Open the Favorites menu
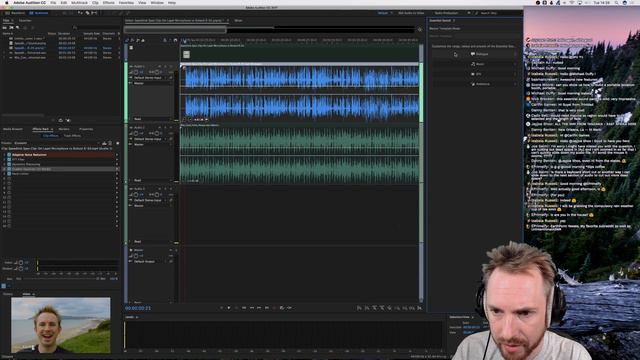The image size is (640, 360). coord(126,2)
